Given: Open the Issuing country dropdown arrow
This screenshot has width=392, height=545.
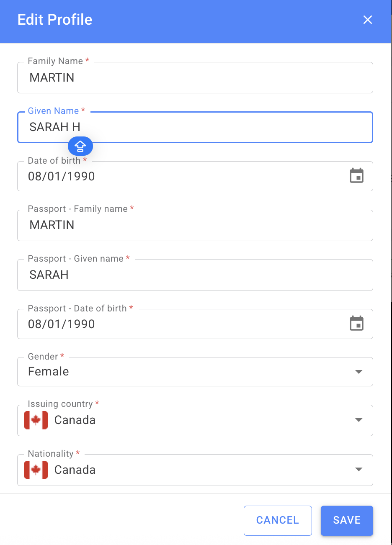Looking at the screenshot, I should 358,420.
